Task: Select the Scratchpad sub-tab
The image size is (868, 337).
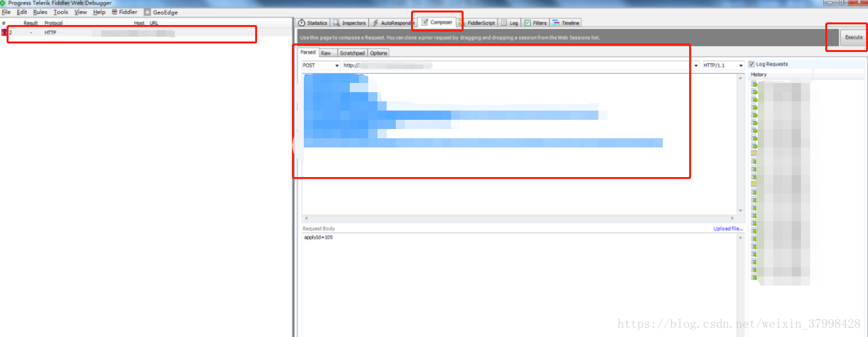Action: (x=352, y=53)
